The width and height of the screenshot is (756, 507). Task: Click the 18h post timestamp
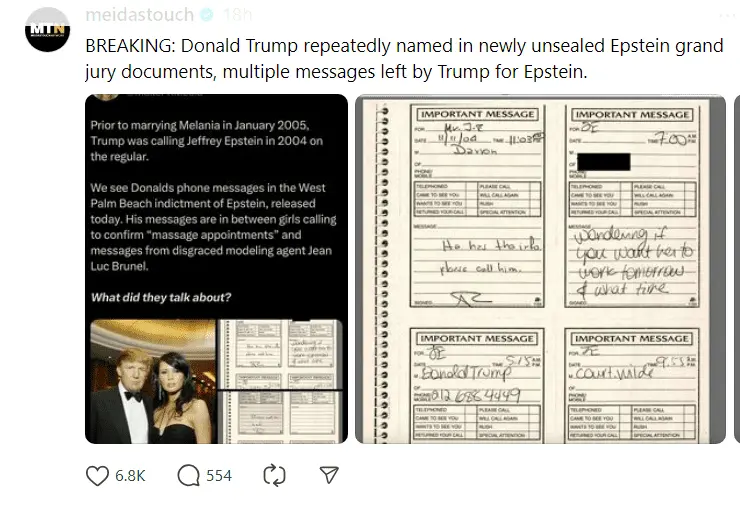click(x=238, y=15)
